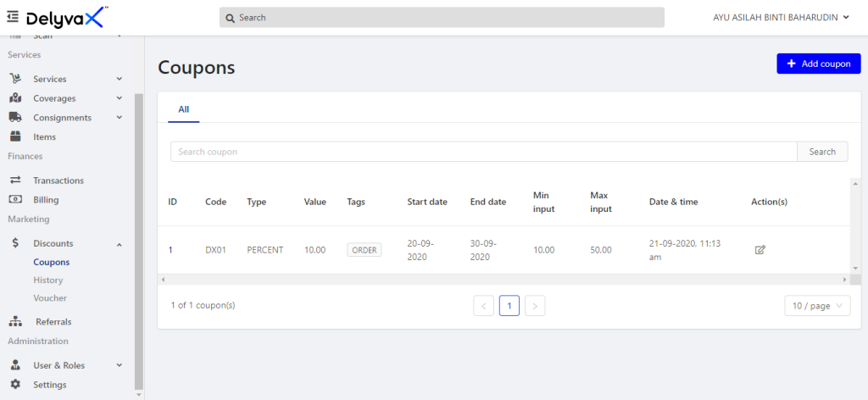Open Coupons in the sidebar

pyautogui.click(x=52, y=262)
